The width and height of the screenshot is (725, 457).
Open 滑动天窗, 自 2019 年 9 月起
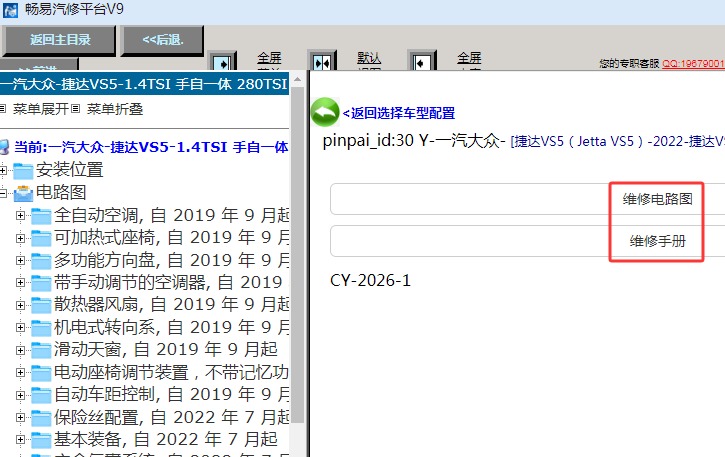point(166,349)
